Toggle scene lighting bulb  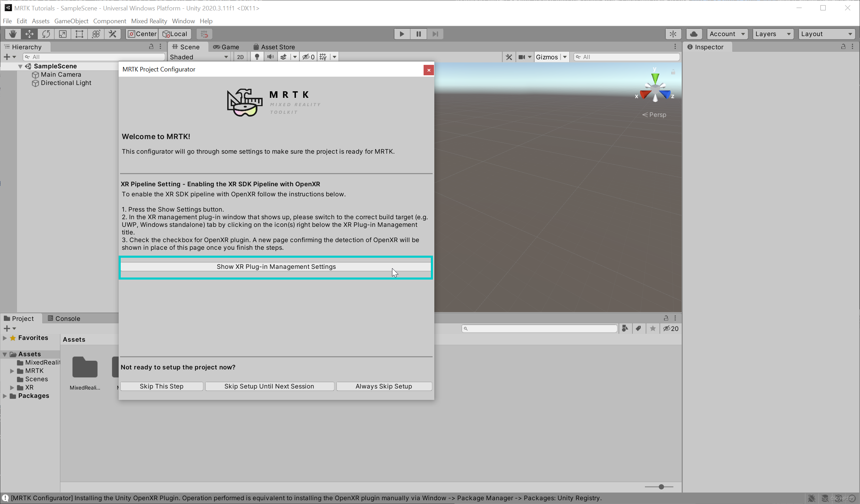(257, 57)
